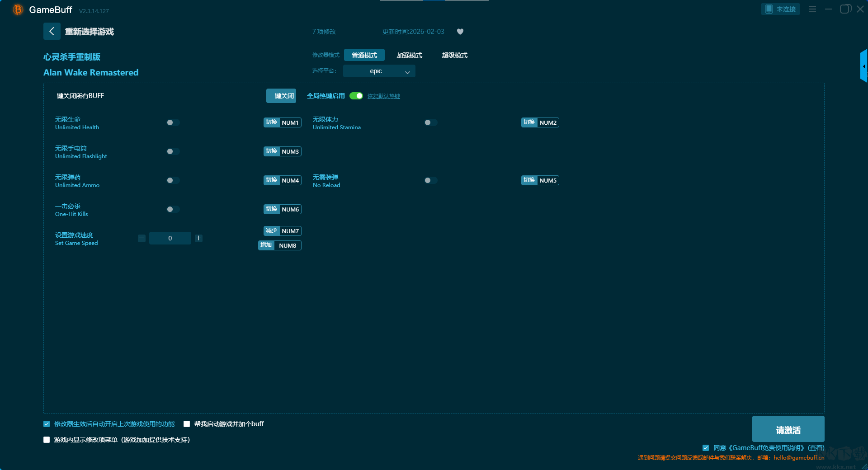Click the 恢复默认热键 link
868x470 pixels.
383,96
